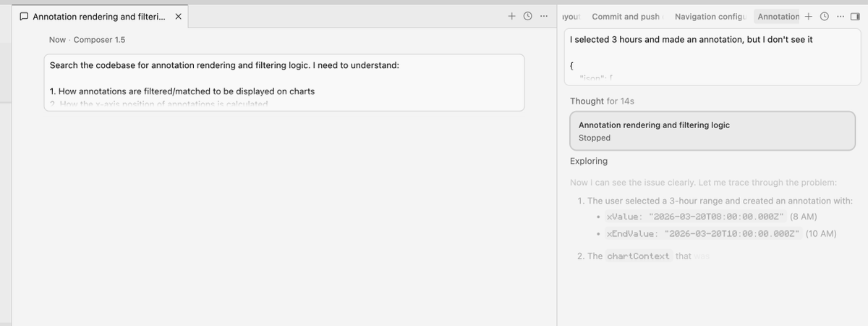Click the chartContext inline code

click(638, 256)
